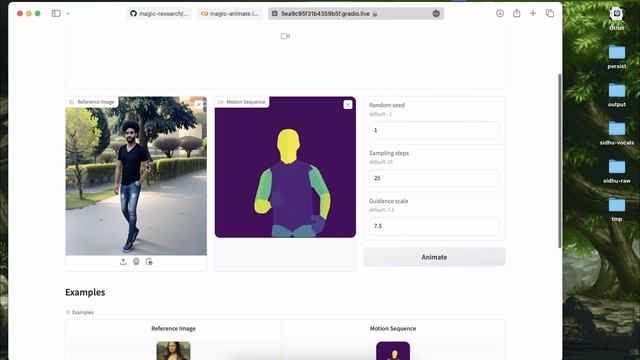Open a new tab with plus icon
This screenshot has width=640, height=360.
533,13
